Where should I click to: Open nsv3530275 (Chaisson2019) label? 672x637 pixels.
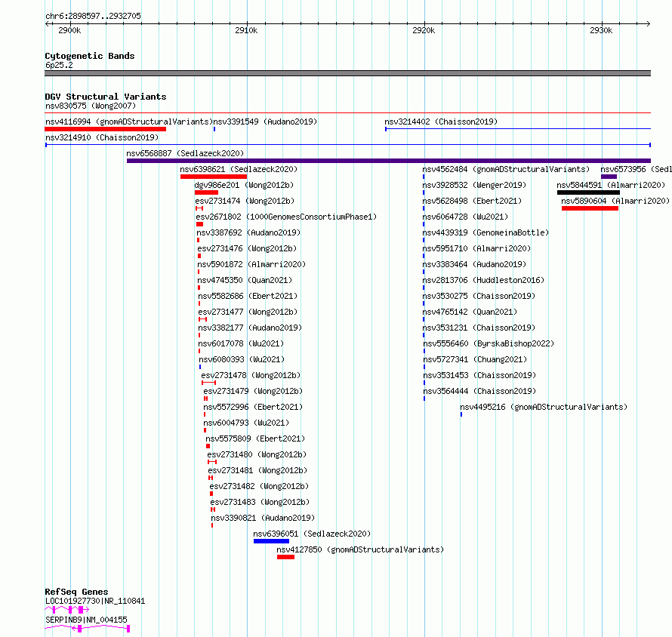(x=479, y=296)
